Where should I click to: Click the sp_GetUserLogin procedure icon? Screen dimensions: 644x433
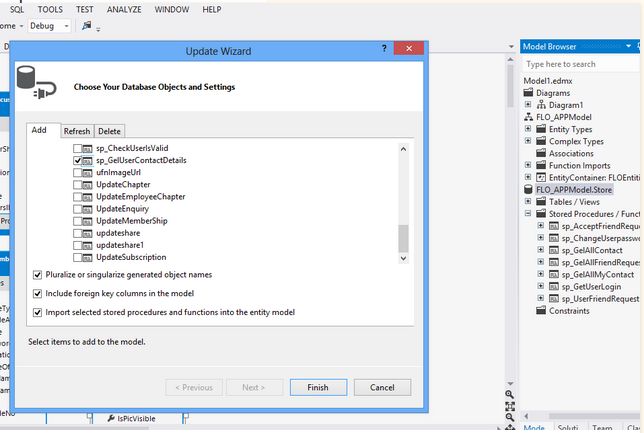pyautogui.click(x=554, y=286)
